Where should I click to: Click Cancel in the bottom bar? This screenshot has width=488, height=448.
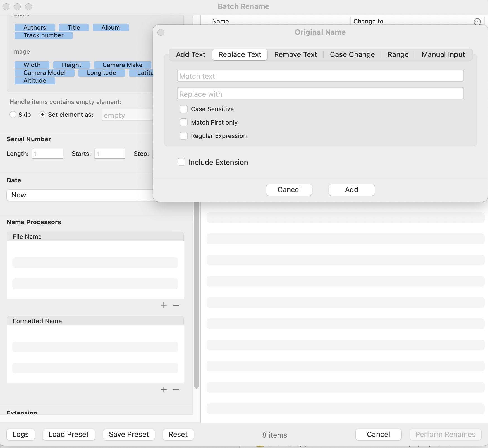pos(379,434)
